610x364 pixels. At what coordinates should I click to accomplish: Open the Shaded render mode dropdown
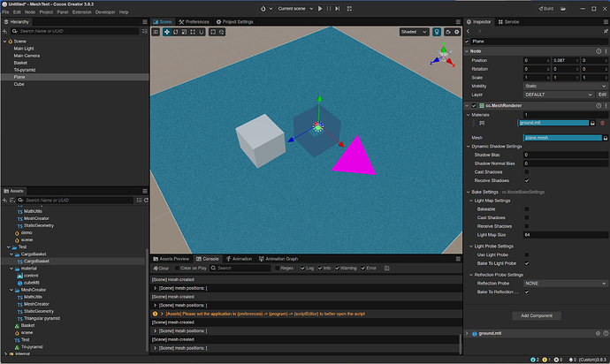[x=414, y=32]
